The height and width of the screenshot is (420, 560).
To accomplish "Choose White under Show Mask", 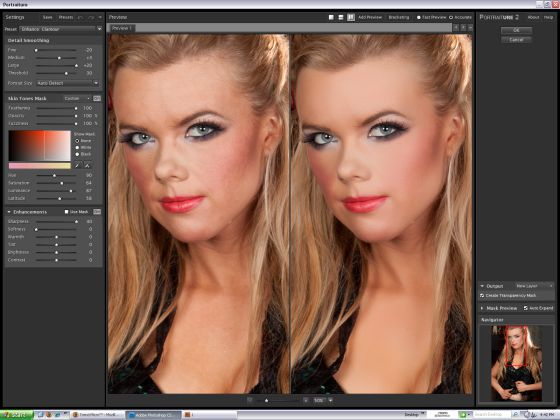I will point(77,148).
